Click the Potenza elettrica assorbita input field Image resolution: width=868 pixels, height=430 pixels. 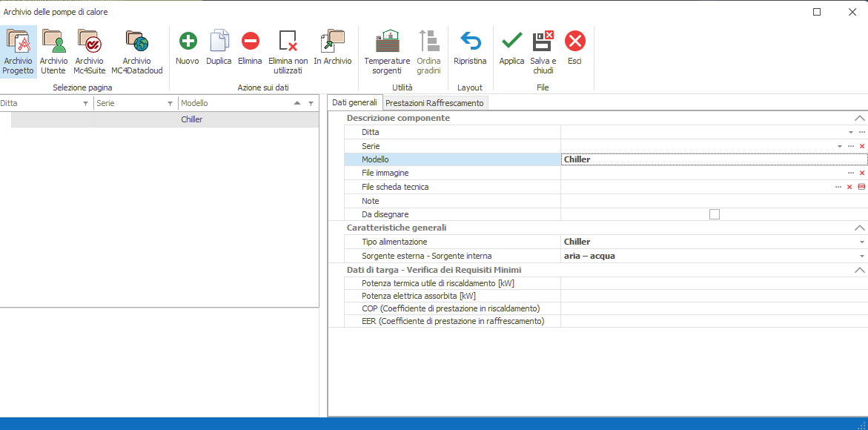tap(712, 296)
